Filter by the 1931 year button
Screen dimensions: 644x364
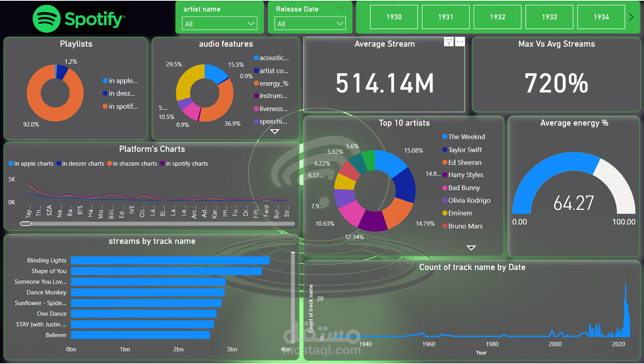click(x=446, y=17)
